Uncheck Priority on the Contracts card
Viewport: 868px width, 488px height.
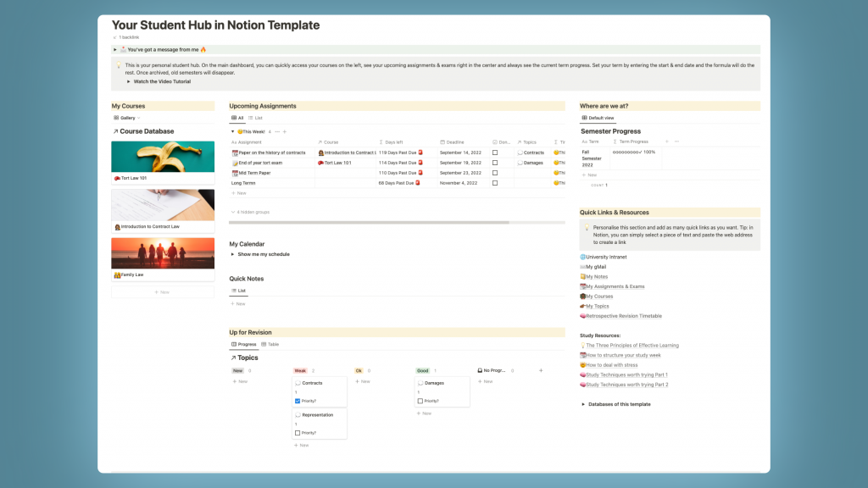298,401
